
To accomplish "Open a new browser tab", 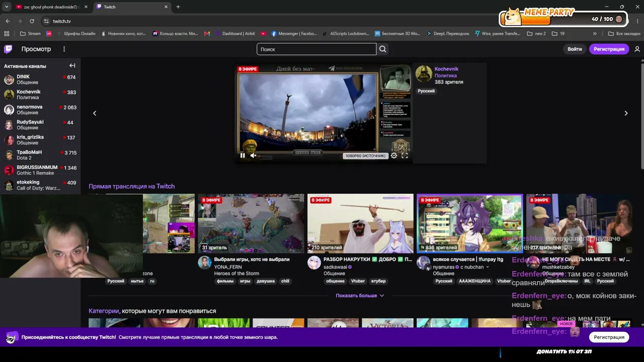I will 178,7.
